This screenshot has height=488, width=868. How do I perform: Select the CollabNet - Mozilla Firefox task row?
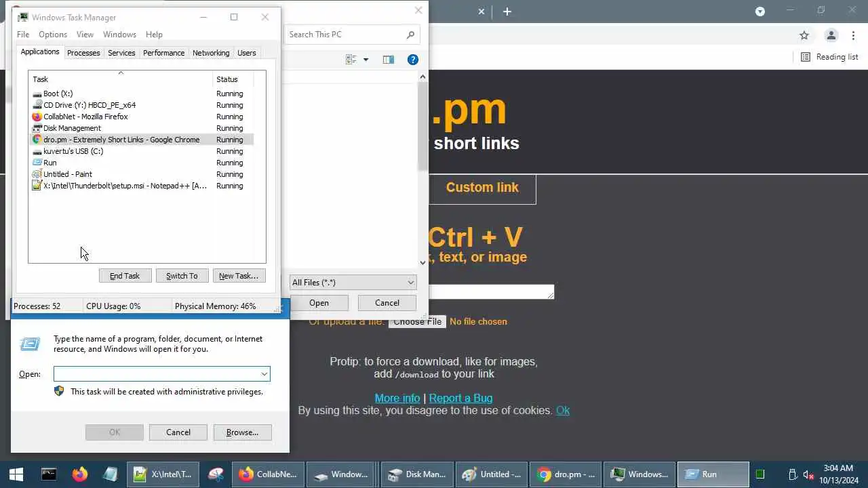(x=142, y=117)
